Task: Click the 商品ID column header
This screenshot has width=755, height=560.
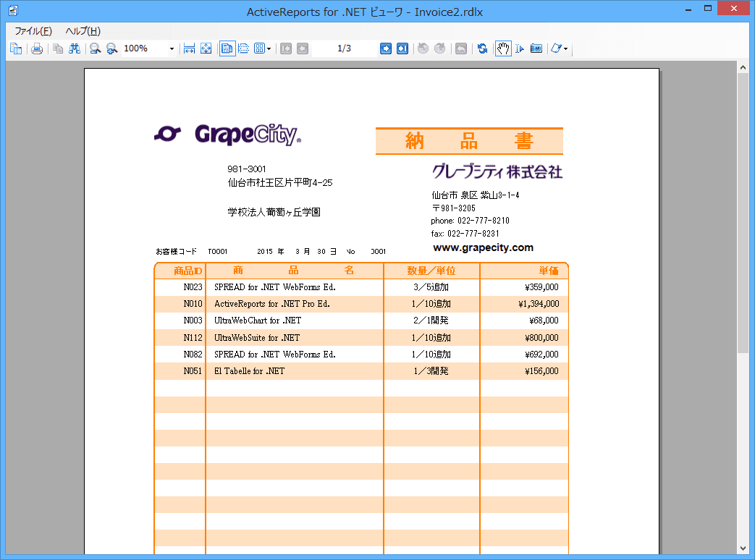Action: [187, 271]
